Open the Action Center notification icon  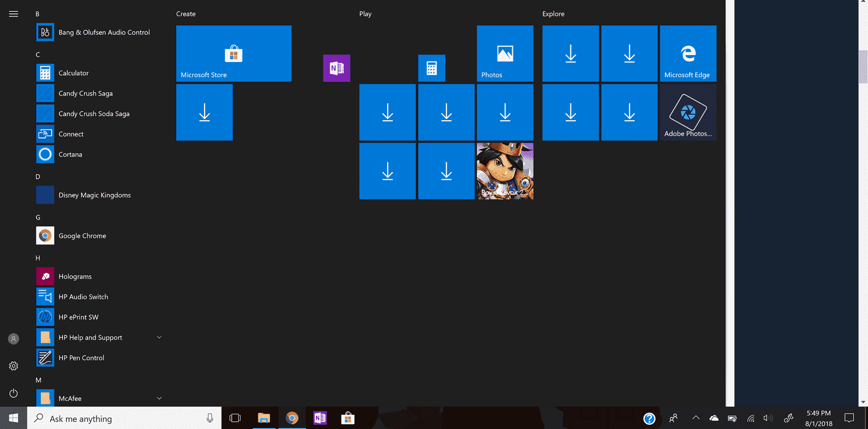(849, 418)
